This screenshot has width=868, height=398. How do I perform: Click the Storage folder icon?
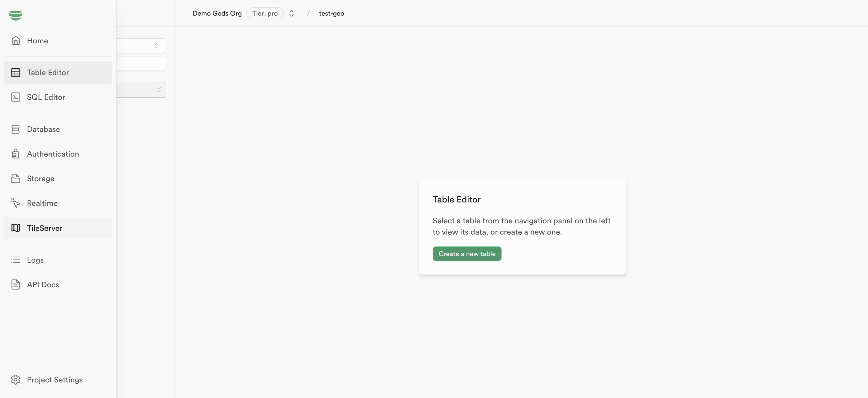click(16, 178)
